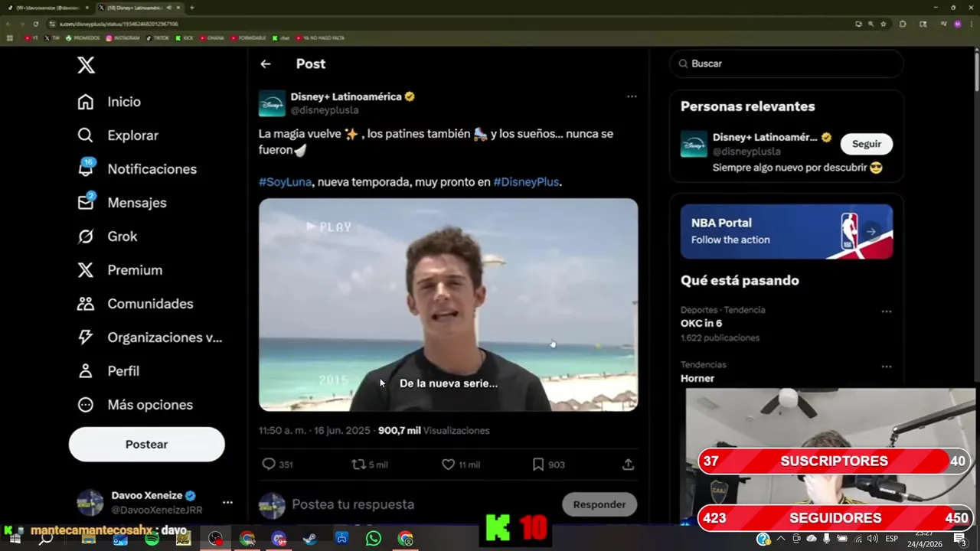Open Mensajes in the sidebar
980x551 pixels.
tap(122, 203)
